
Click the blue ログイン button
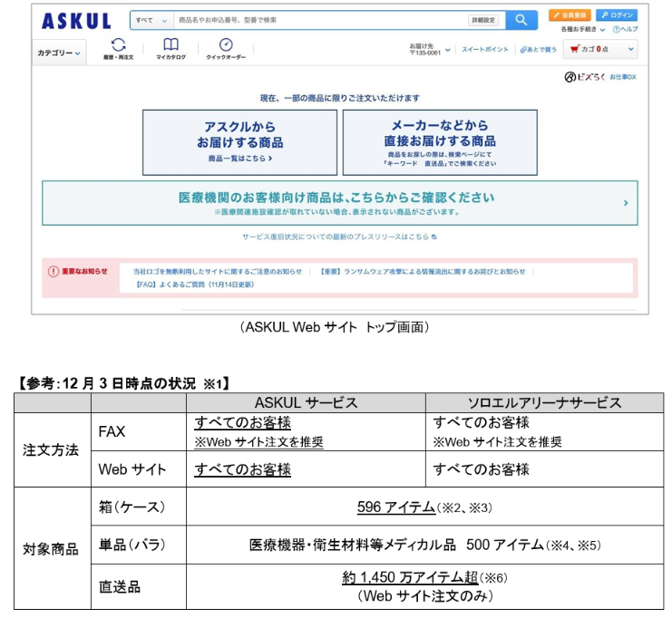coord(618,15)
